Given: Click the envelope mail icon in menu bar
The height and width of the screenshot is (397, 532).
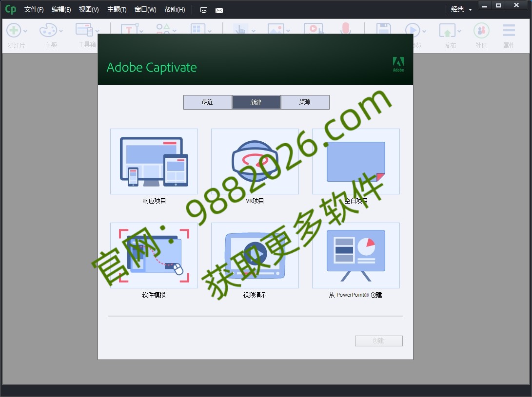Looking at the screenshot, I should (x=219, y=11).
